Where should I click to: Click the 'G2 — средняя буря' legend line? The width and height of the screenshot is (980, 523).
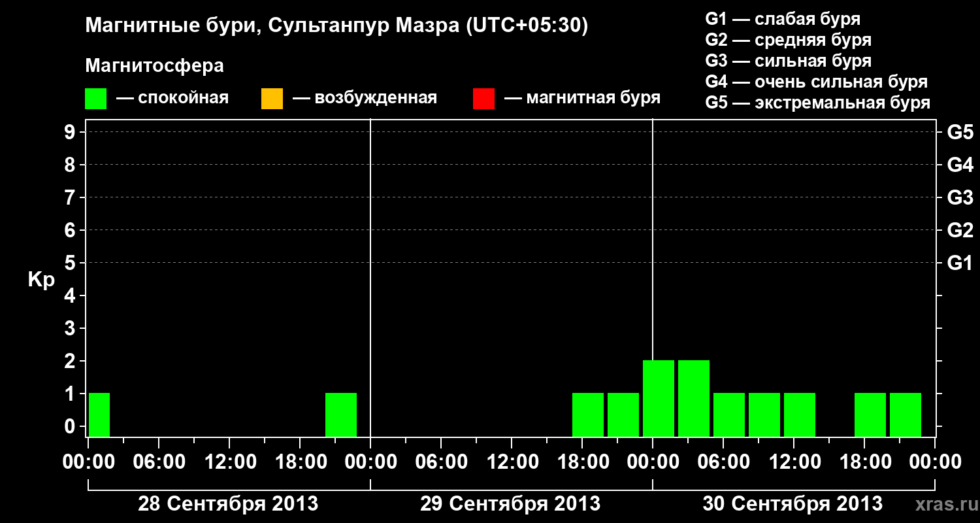pos(789,40)
